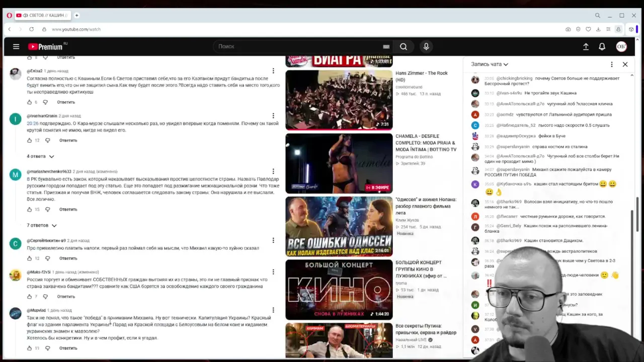Image resolution: width=644 pixels, height=362 pixels.
Task: Open chat replay three-dot options
Action: tap(612, 64)
